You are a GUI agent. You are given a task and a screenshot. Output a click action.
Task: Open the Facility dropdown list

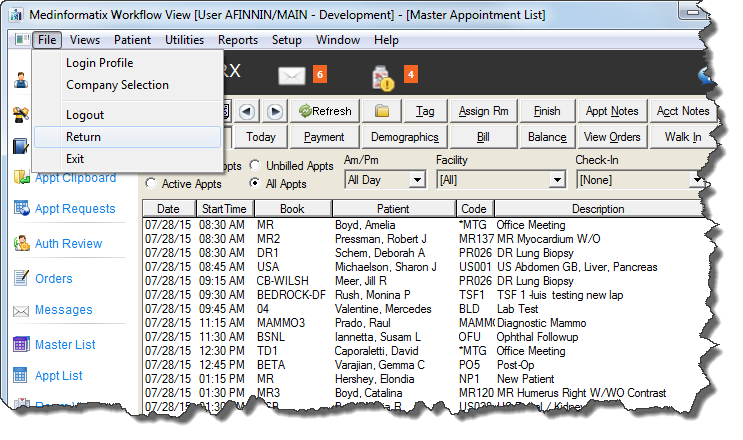[x=557, y=181]
